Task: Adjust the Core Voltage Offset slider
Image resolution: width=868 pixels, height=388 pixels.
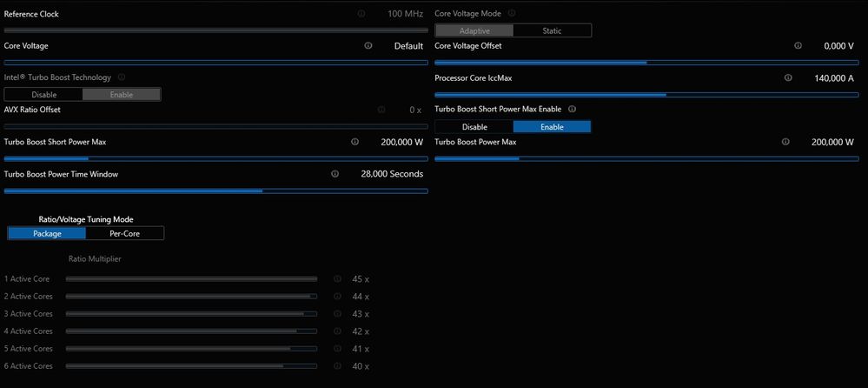Action: tap(646, 63)
